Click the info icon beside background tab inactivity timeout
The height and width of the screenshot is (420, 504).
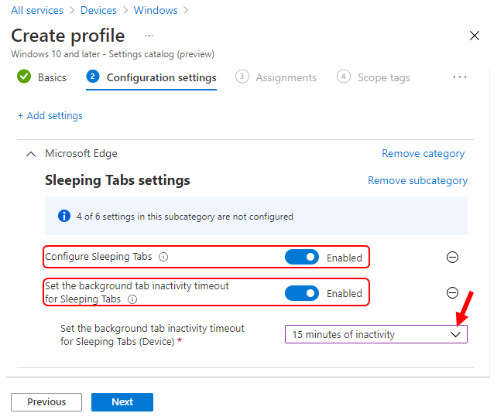[x=132, y=299]
